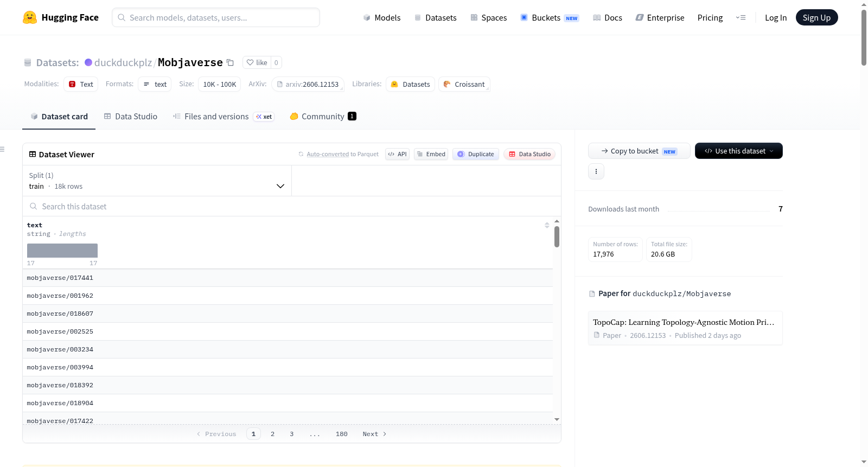The width and height of the screenshot is (868, 467).
Task: Click the 10K - 100K size tag
Action: [x=220, y=84]
